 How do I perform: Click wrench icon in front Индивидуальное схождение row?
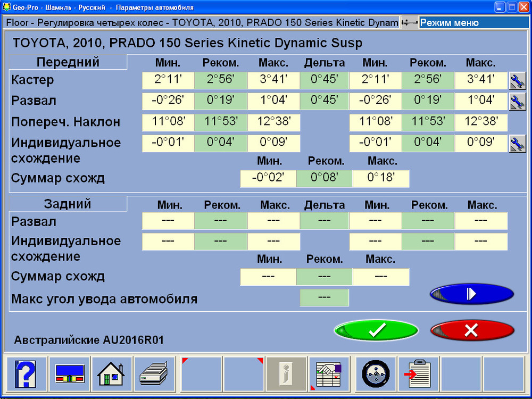518,144
